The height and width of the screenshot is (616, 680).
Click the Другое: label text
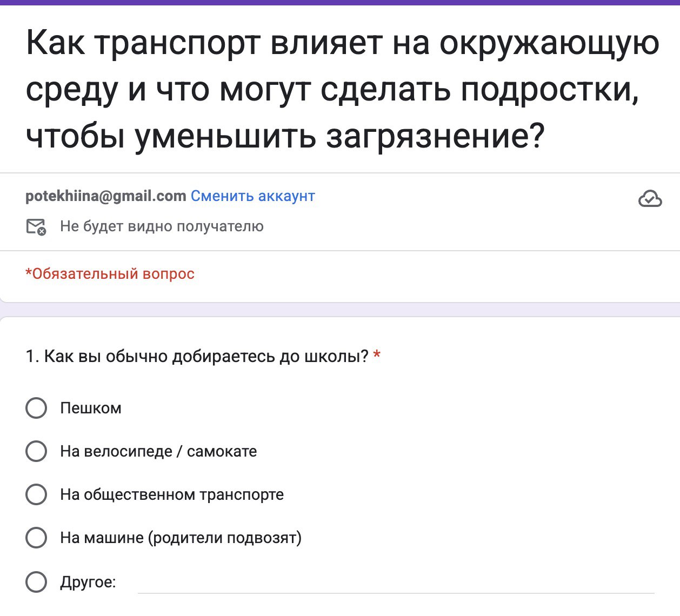pyautogui.click(x=88, y=582)
